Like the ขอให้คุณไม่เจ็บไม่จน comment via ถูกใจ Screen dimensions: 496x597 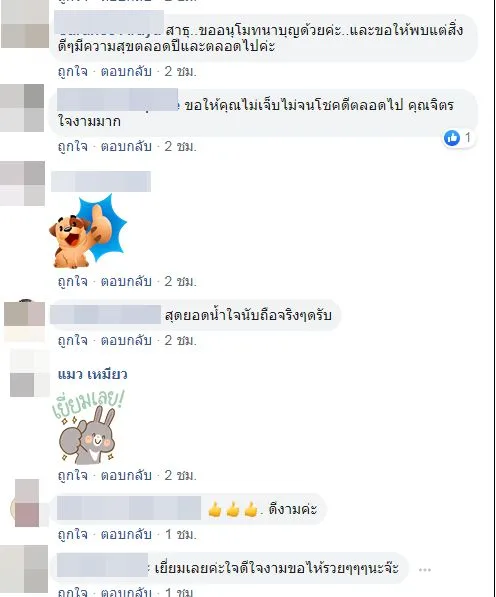click(72, 147)
